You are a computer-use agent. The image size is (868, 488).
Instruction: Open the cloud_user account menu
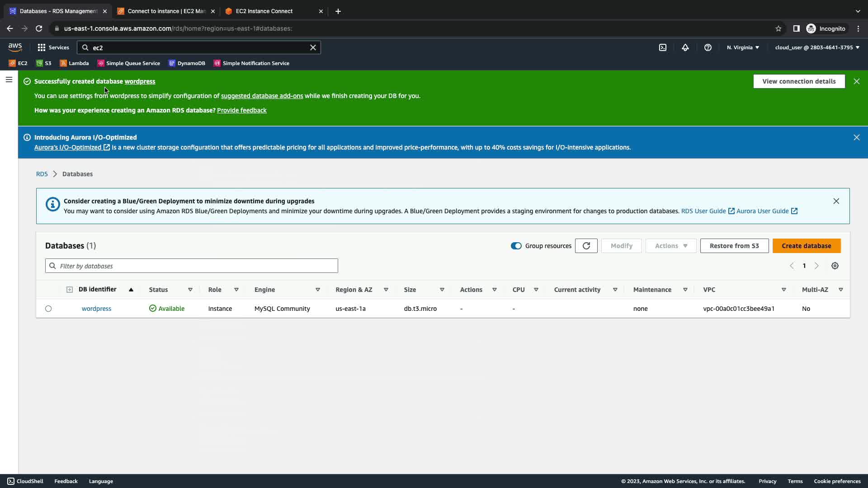[817, 47]
